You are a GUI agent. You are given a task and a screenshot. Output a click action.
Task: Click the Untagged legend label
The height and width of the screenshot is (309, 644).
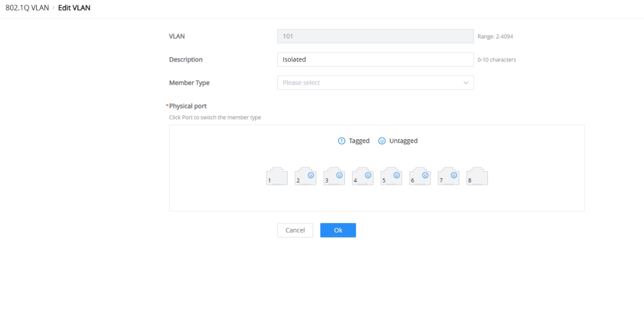(403, 141)
